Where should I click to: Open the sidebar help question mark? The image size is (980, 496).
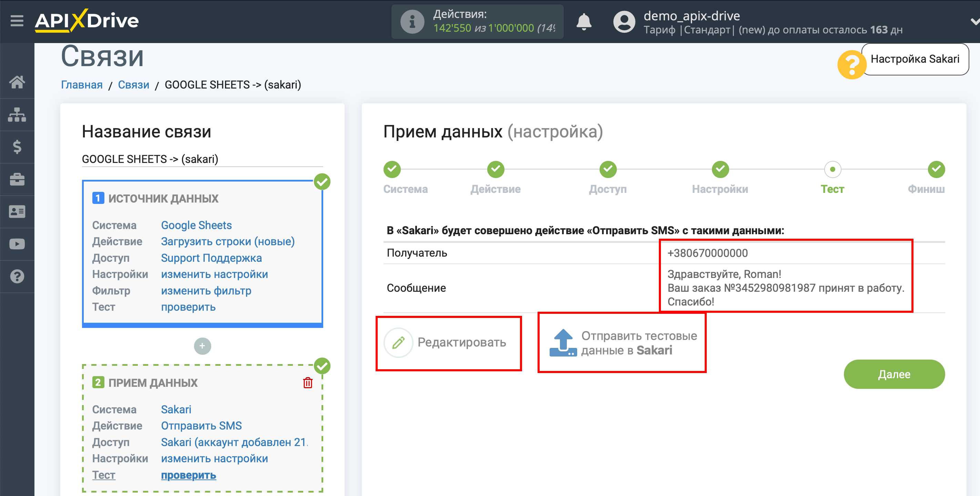(17, 276)
